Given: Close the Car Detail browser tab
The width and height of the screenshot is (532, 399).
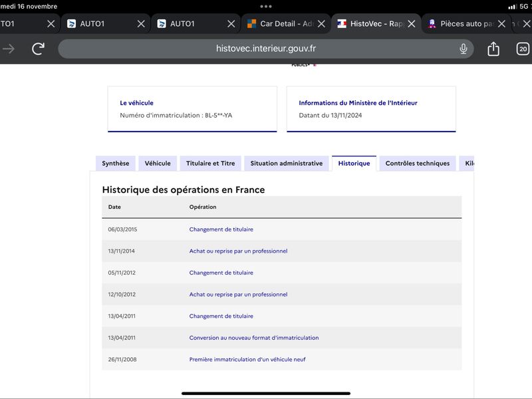Looking at the screenshot, I should (321, 24).
